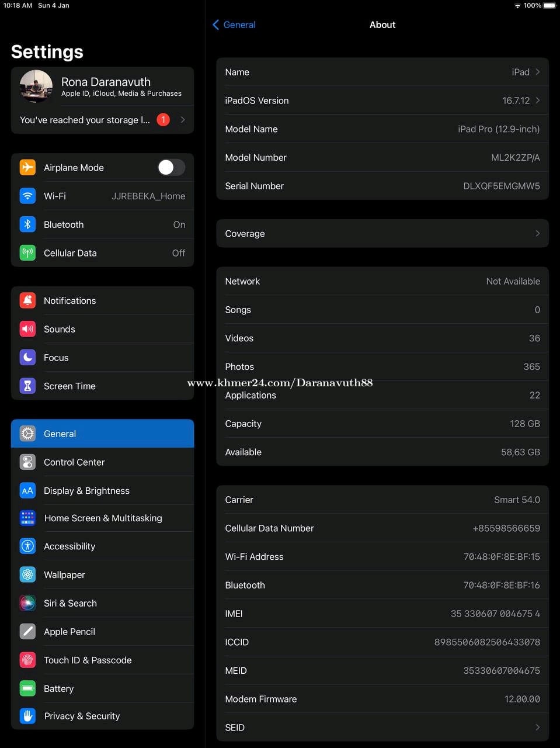Image resolution: width=560 pixels, height=748 pixels.
Task: Tap the green Cellular Data icon
Action: point(27,253)
